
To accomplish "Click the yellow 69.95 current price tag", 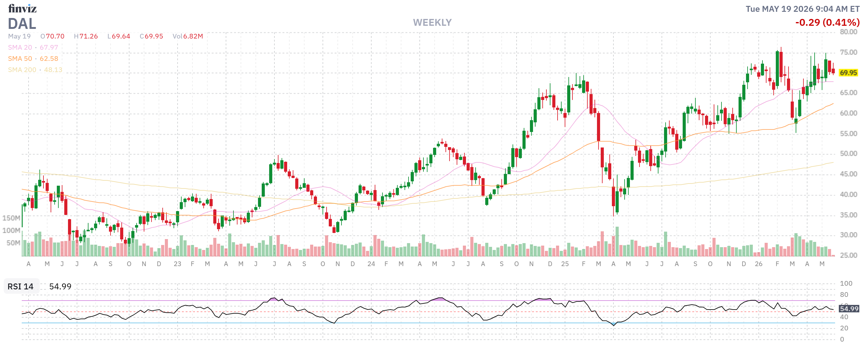I will coord(848,73).
